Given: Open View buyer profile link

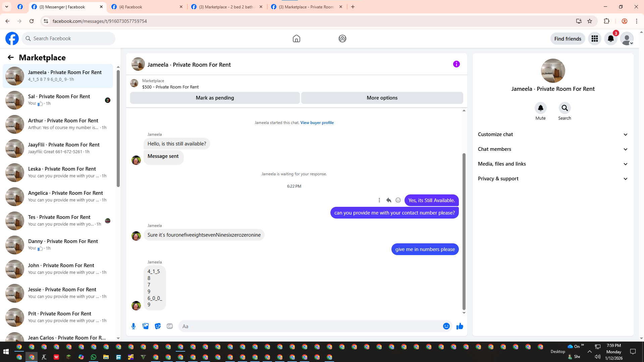Looking at the screenshot, I should (317, 123).
